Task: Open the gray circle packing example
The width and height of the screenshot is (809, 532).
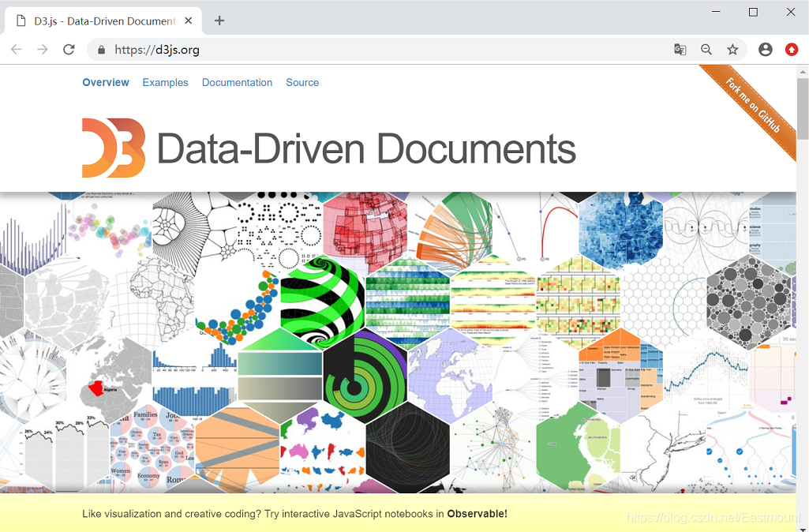Action: pyautogui.click(x=748, y=302)
